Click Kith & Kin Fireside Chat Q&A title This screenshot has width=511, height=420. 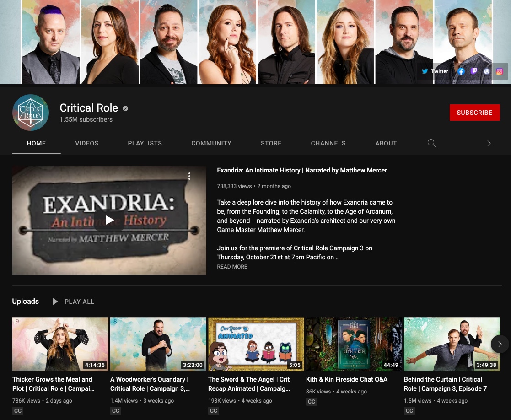[x=347, y=379]
